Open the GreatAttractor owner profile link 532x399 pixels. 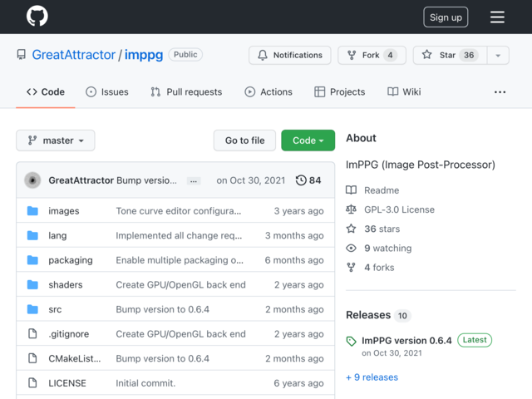click(x=74, y=55)
